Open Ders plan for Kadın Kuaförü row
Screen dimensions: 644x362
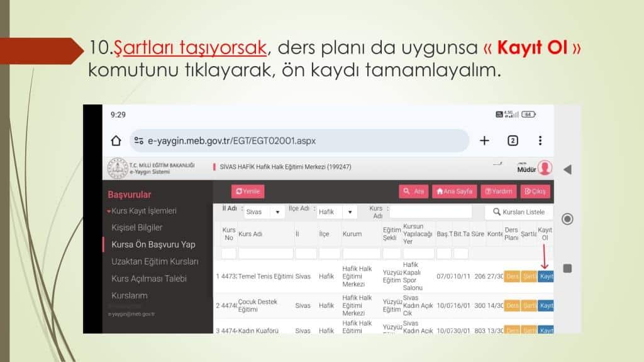point(512,329)
